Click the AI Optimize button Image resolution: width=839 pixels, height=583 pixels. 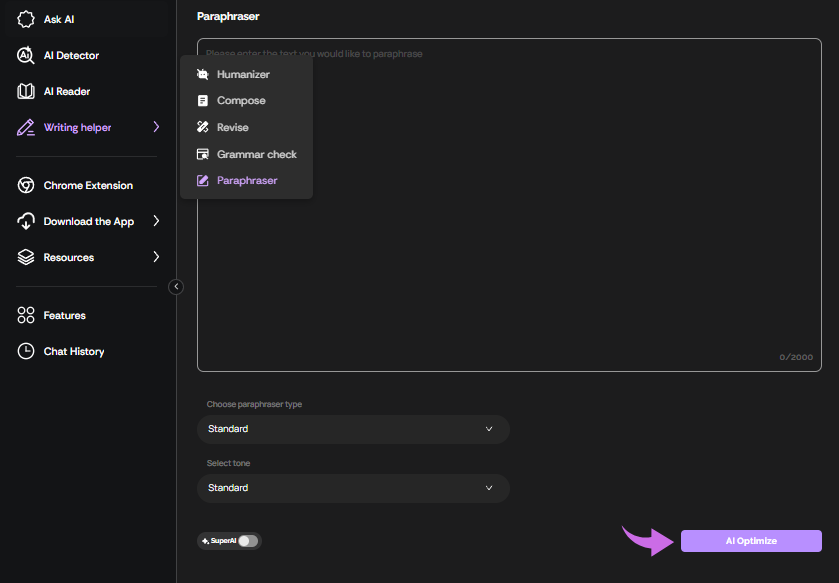point(750,540)
